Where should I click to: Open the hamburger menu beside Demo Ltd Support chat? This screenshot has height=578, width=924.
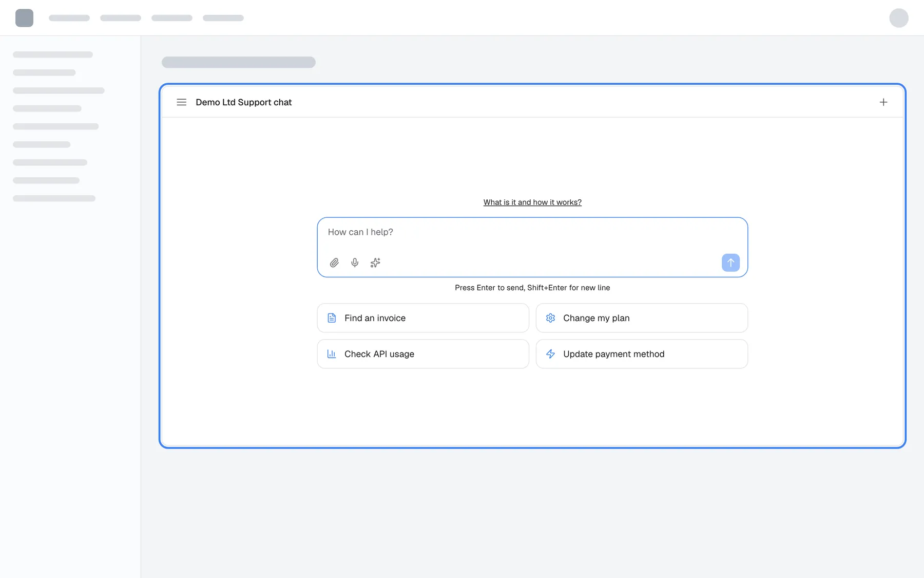point(181,102)
